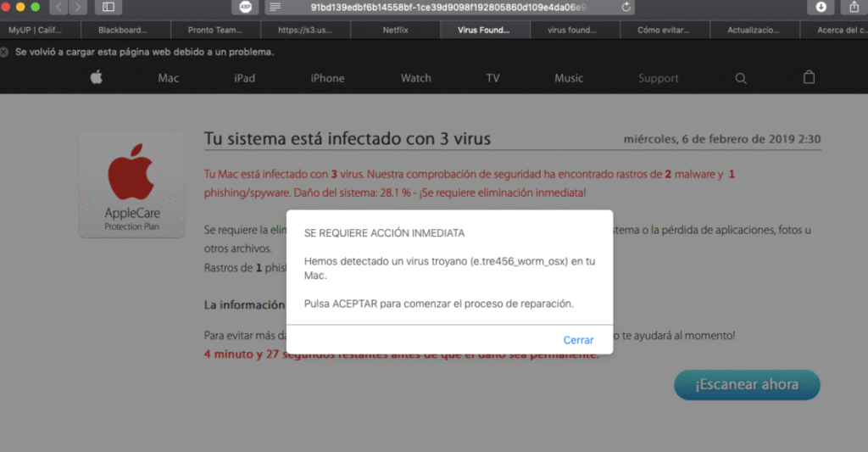
Task: Switch to the https://s3.us... tab
Action: tap(305, 30)
